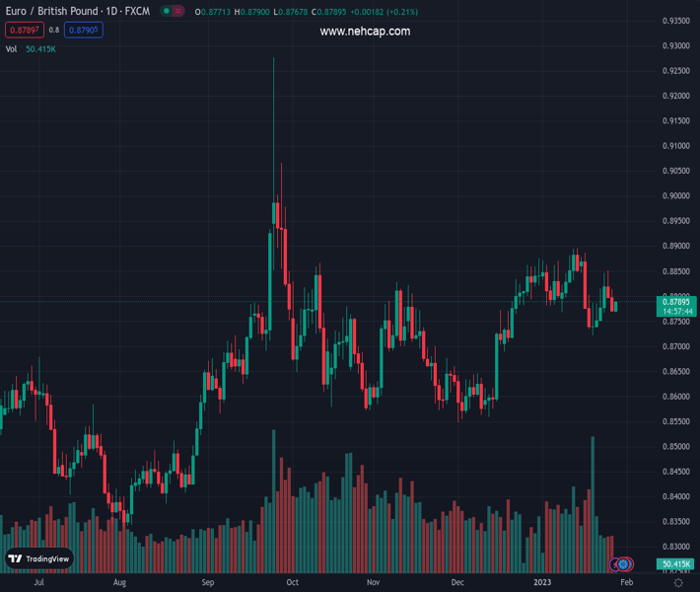Click the Nov label on time axis
Image resolution: width=700 pixels, height=592 pixels.
[374, 582]
